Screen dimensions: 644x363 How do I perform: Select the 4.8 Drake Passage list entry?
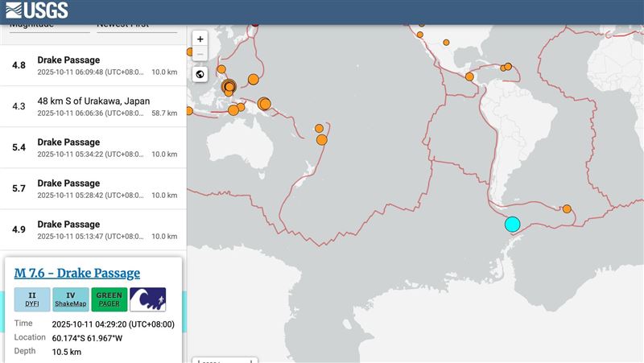point(93,65)
